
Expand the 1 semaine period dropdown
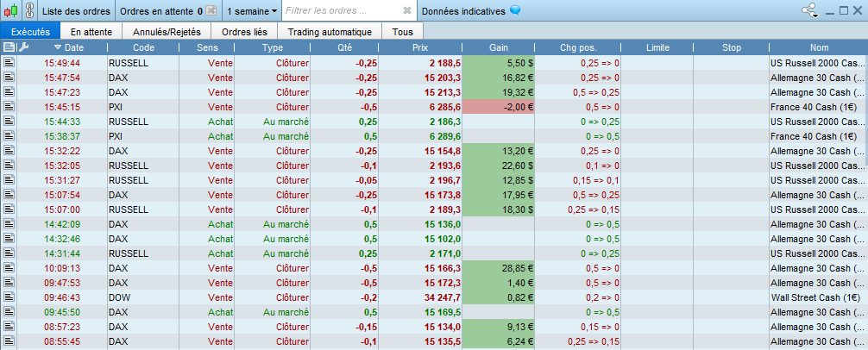252,11
